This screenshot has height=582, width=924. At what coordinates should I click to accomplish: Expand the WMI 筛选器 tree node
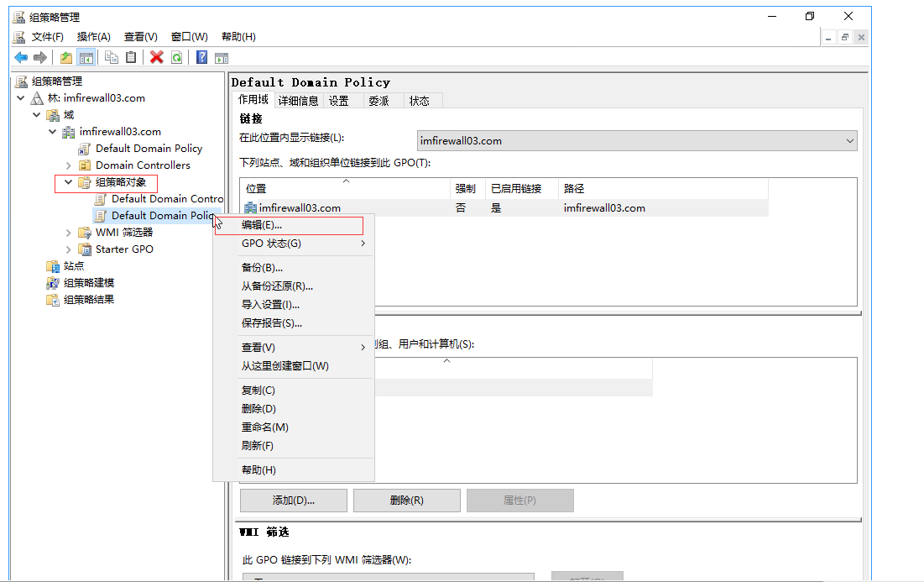pyautogui.click(x=69, y=233)
